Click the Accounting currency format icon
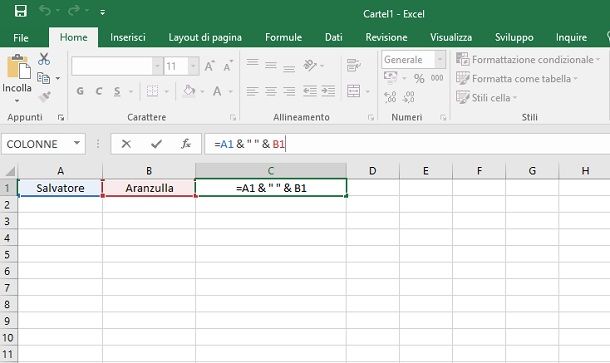610x363 pixels. [391, 77]
